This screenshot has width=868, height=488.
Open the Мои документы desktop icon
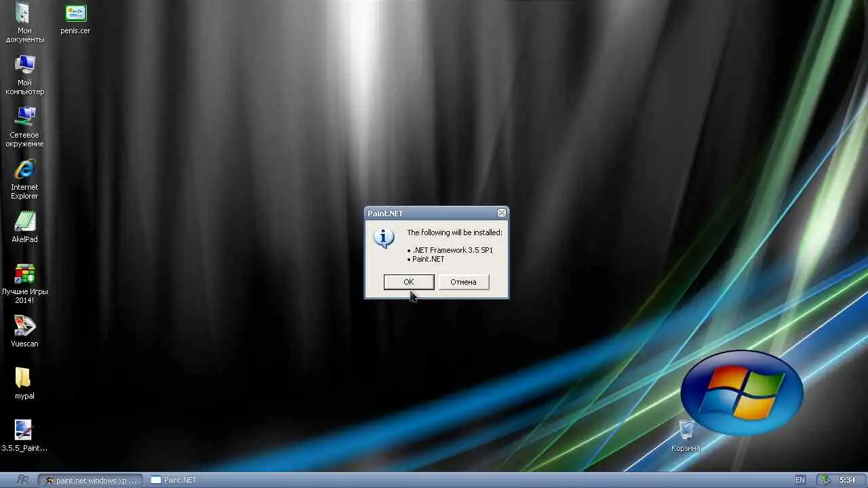tap(24, 22)
